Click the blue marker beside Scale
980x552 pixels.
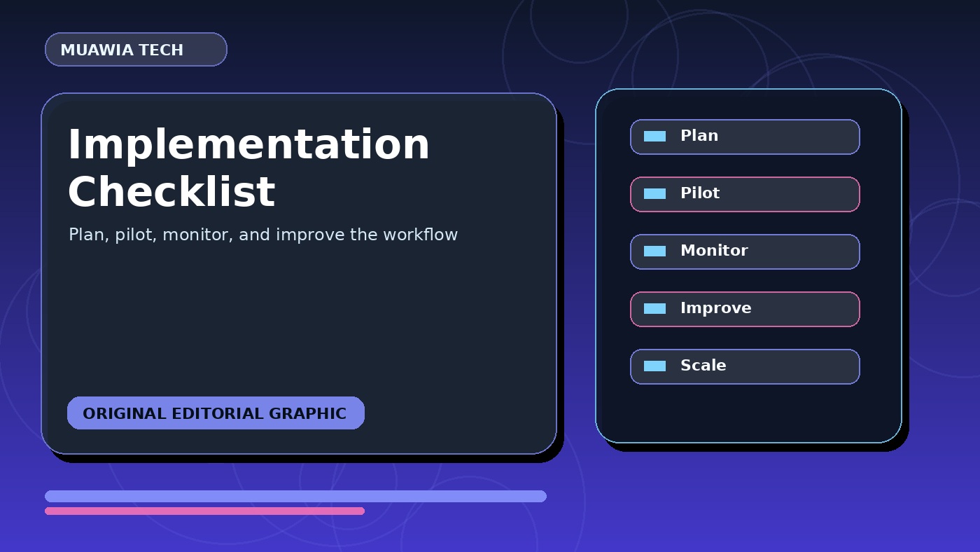coord(654,366)
